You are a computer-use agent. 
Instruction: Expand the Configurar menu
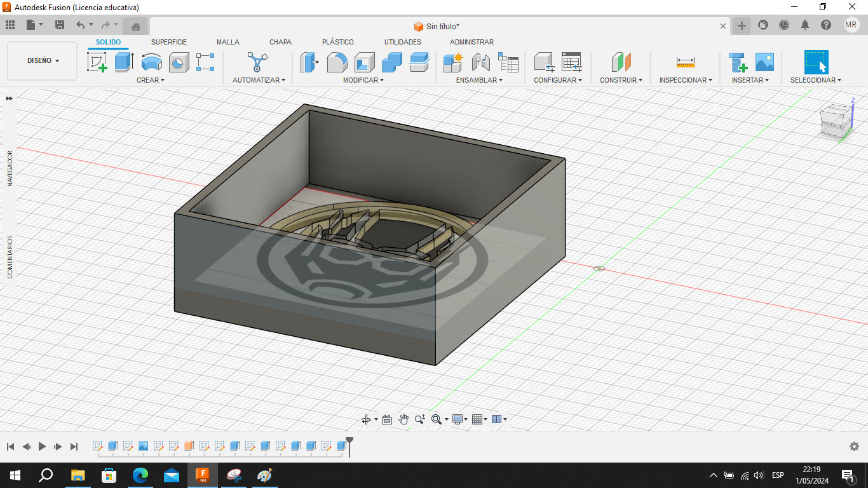[x=558, y=80]
